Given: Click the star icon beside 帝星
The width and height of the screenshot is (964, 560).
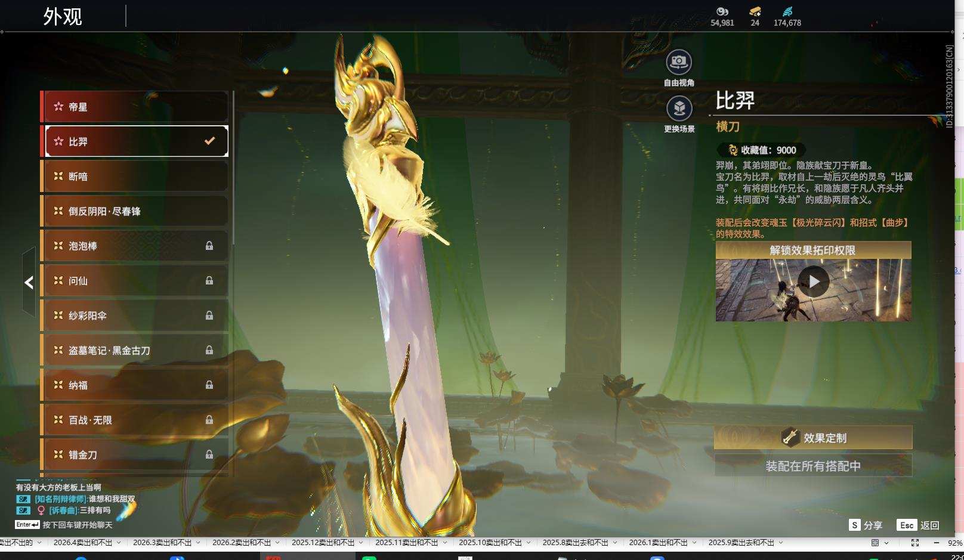Looking at the screenshot, I should click(58, 107).
